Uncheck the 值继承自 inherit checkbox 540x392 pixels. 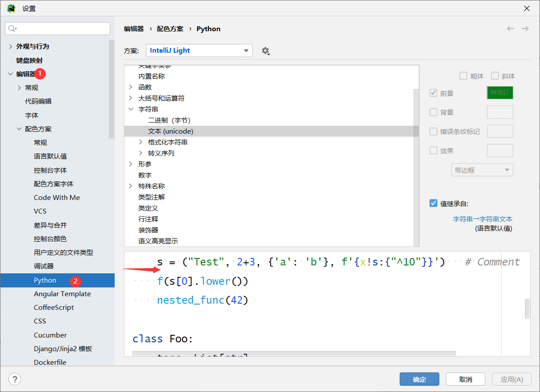click(x=433, y=203)
